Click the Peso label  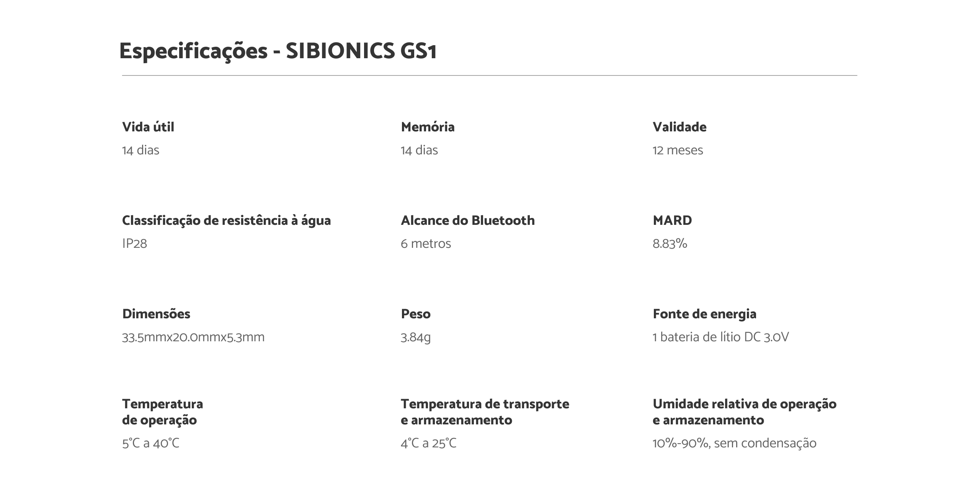(x=416, y=314)
